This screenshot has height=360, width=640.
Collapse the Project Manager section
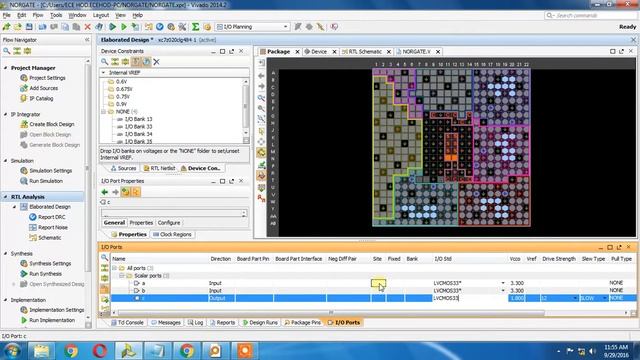coord(6,68)
